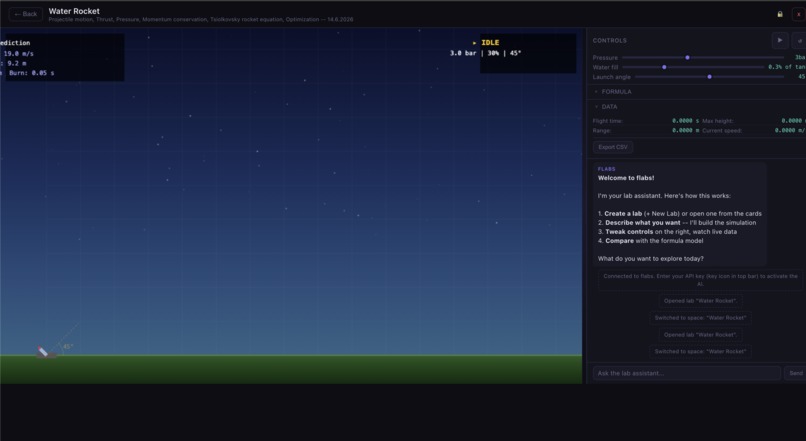Start the simulation with the play button

coord(780,40)
